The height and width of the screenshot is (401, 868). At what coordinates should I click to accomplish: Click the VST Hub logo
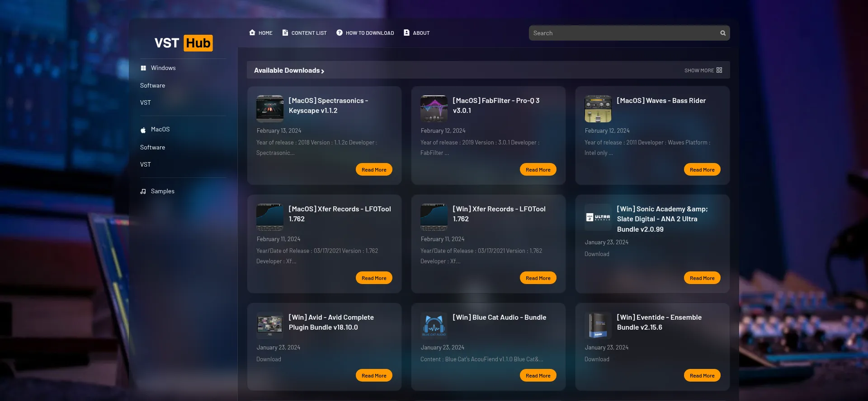(183, 43)
